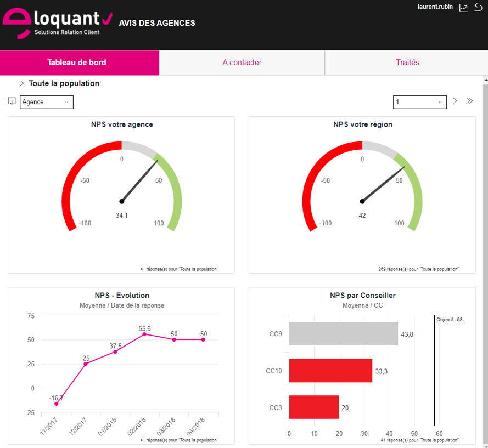Open the Agence dropdown
The height and width of the screenshot is (448, 488).
(46, 101)
